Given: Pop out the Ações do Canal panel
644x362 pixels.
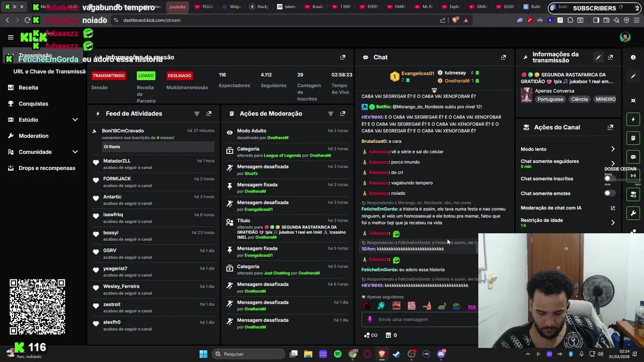Looking at the screenshot, I should coord(610,128).
